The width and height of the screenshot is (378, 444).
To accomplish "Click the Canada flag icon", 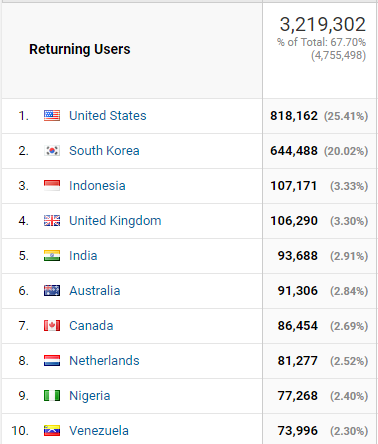I will (52, 326).
